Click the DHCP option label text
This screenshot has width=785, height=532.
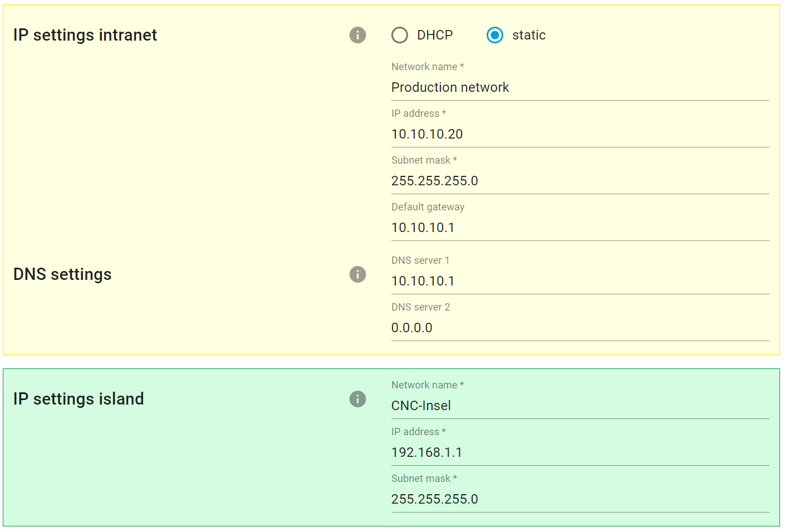tap(435, 35)
